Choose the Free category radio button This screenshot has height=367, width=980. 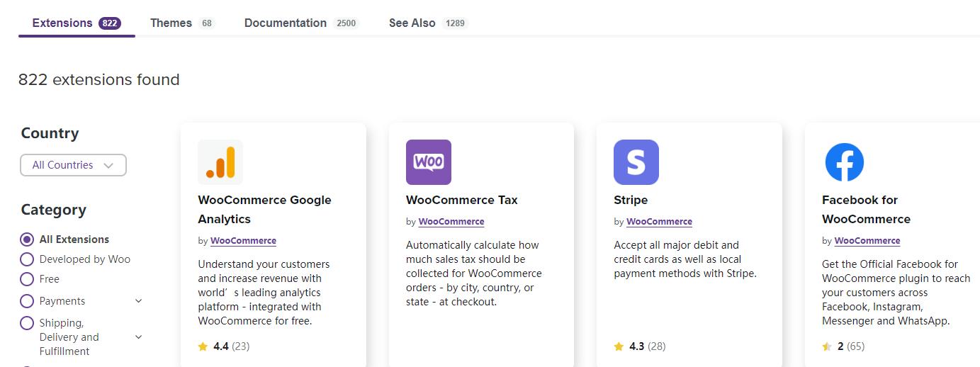27,279
